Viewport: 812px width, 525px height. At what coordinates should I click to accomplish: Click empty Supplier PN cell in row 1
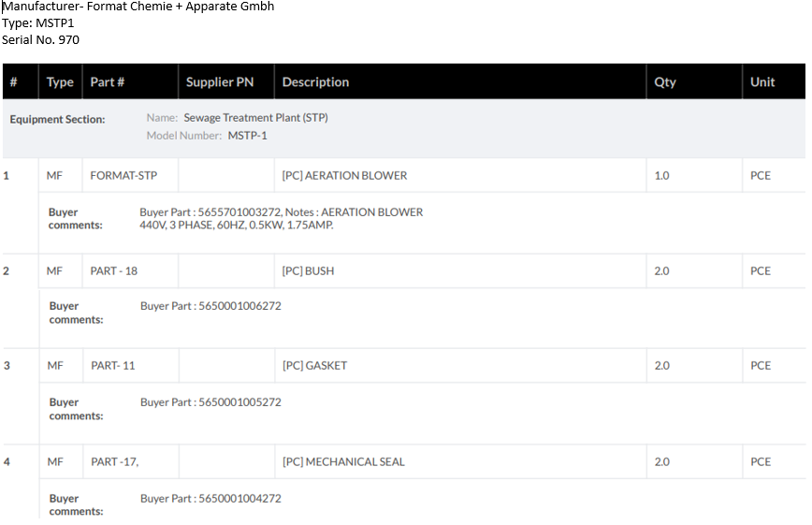pos(225,176)
